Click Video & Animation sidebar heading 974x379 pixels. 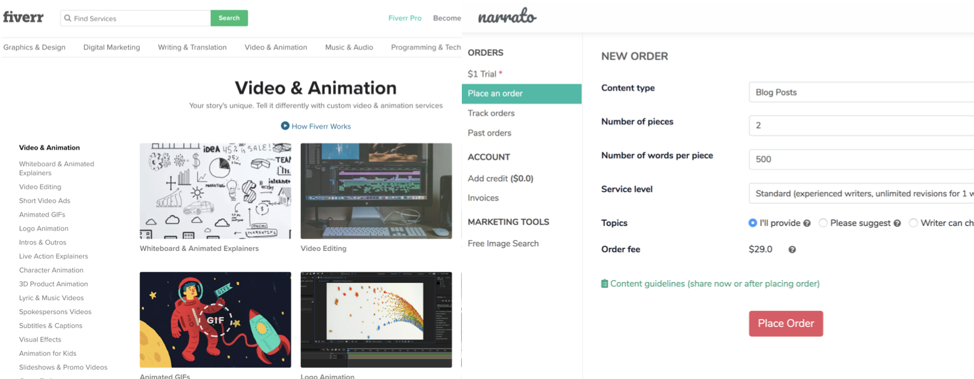(x=49, y=148)
